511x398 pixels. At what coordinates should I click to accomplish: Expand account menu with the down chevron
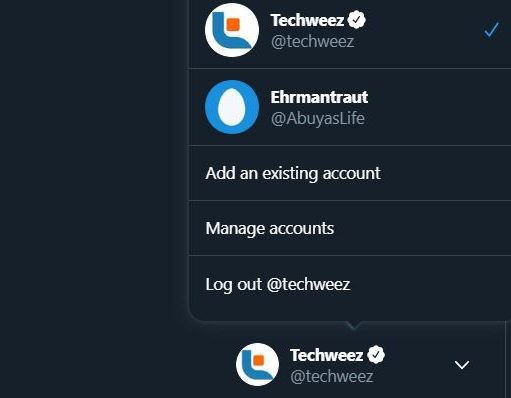(462, 365)
